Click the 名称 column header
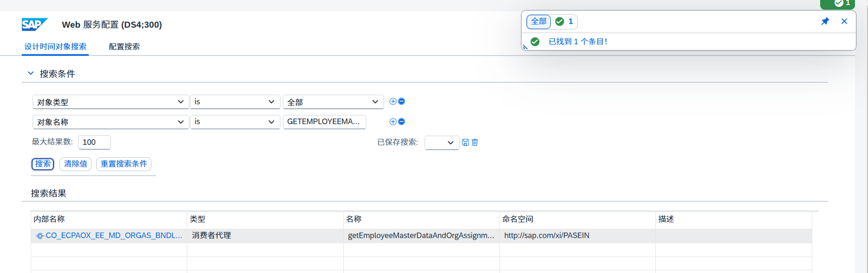The image size is (868, 273). (421, 219)
